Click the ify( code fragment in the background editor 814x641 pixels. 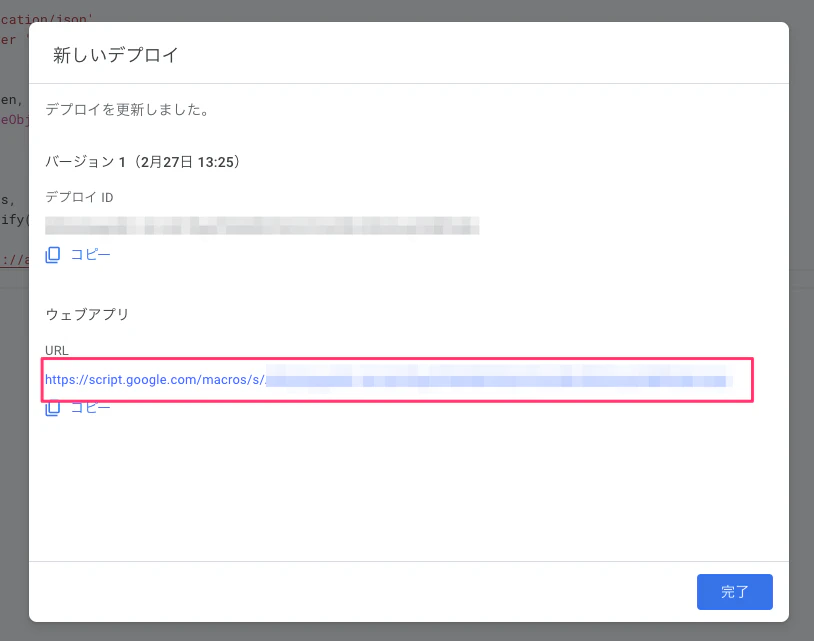14,219
